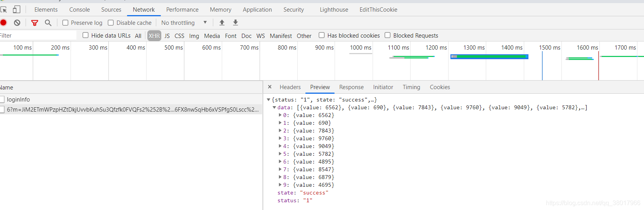Screen dimensions: 644x210
Task: Enable Disable cache checkbox
Action: [111, 23]
